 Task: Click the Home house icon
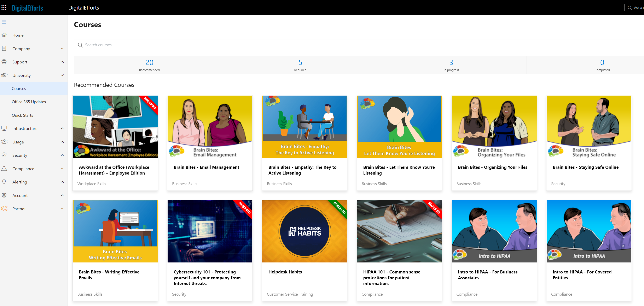tap(4, 35)
